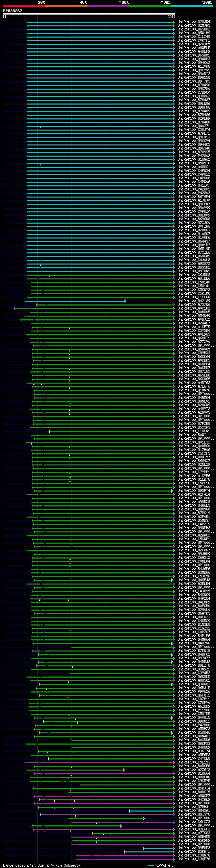Click the red 20% identity color bar
The width and height of the screenshot is (216, 868).
point(24,6)
